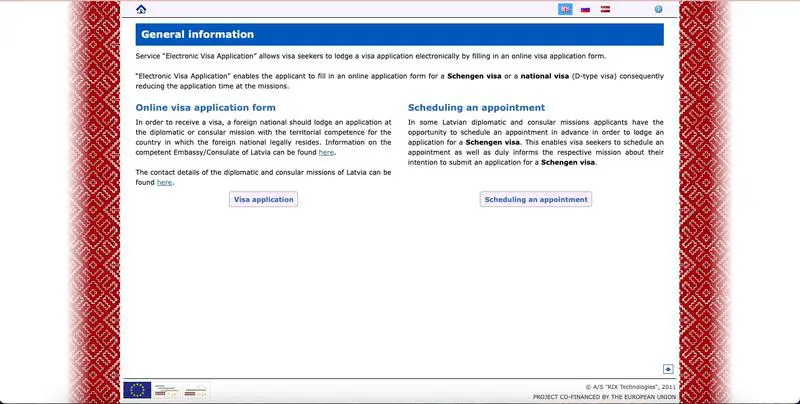
Task: Click the home icon in top bar
Action: coord(141,10)
